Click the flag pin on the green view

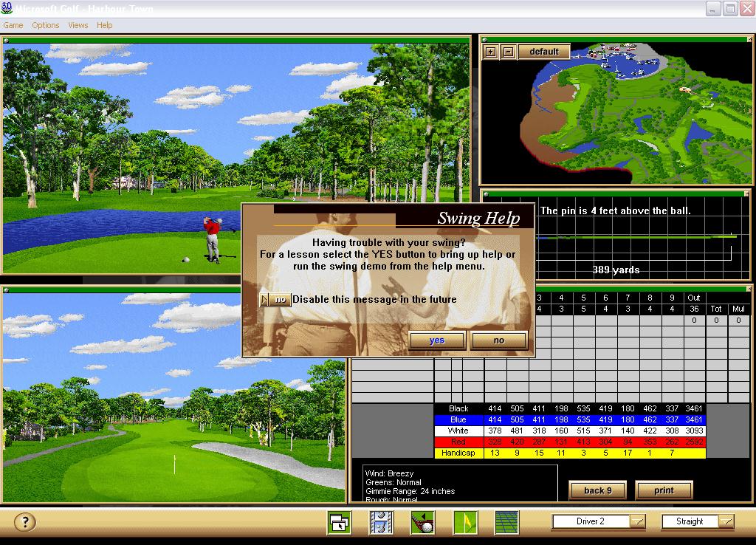point(174,464)
